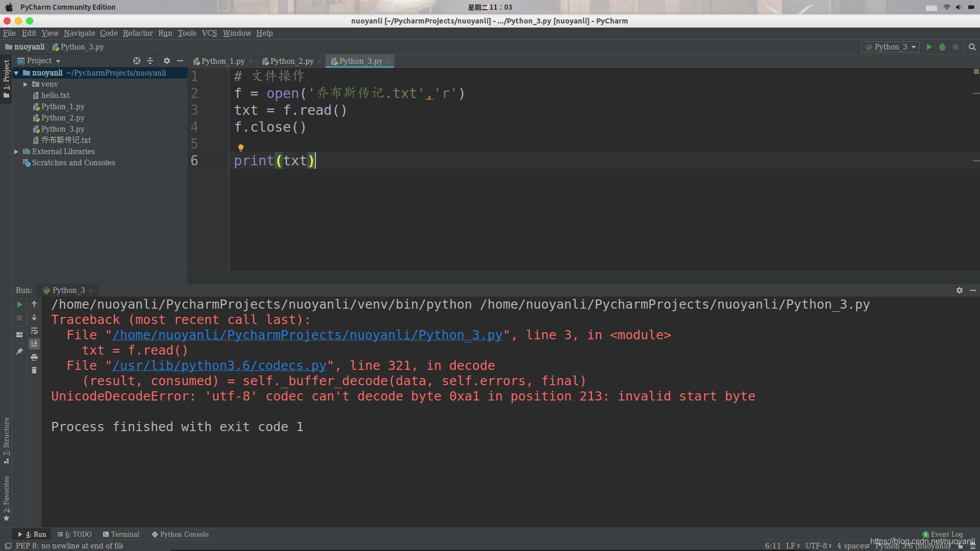The width and height of the screenshot is (980, 551).
Task: Switch to the Python_1.py editor tab
Action: point(222,61)
